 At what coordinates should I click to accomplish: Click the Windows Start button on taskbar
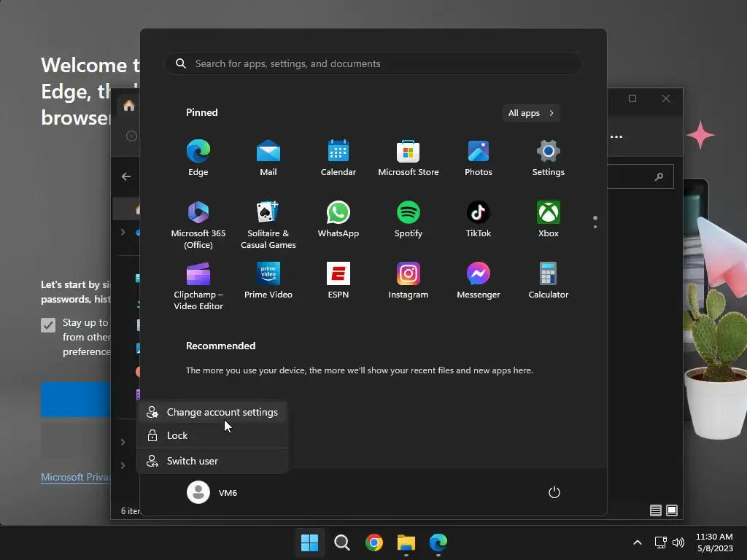[309, 542]
